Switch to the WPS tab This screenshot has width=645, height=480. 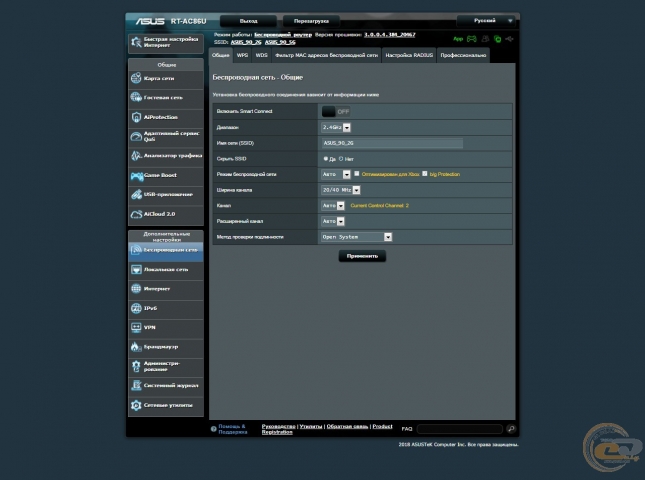click(x=242, y=55)
